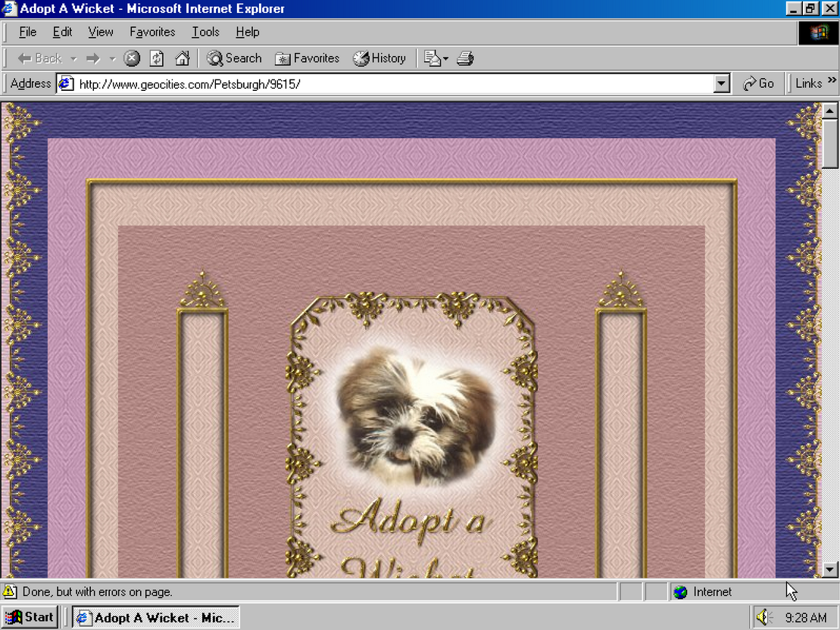
Task: Open the View menu
Action: click(100, 32)
